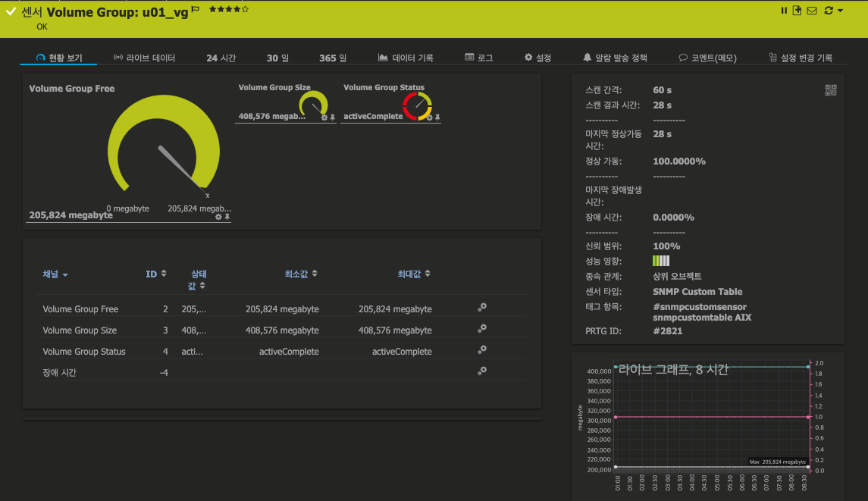Click 408,576 megabyte maximum of Volume Group Size
This screenshot has height=501, width=868.
pyautogui.click(x=395, y=330)
